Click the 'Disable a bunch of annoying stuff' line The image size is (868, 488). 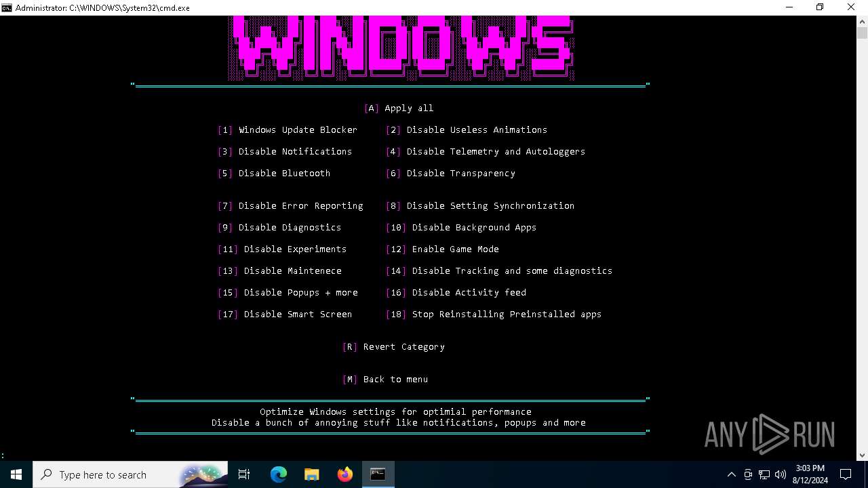[399, 422]
